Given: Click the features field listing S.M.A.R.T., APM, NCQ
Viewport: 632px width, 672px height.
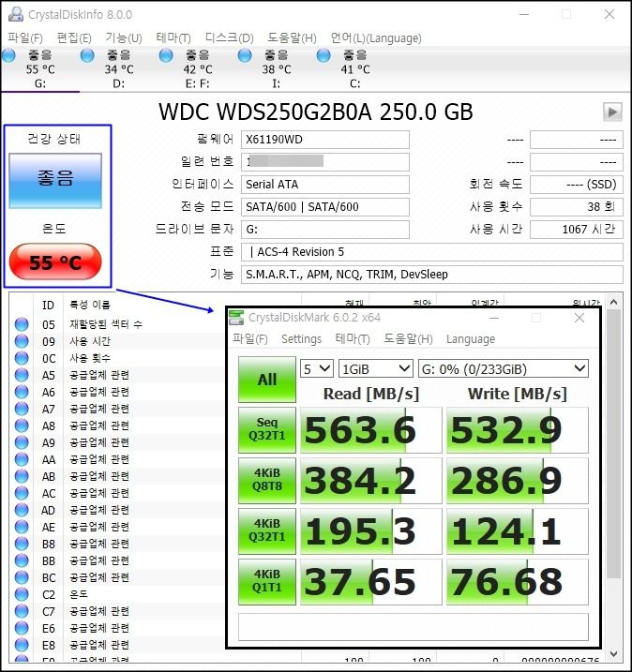Looking at the screenshot, I should 431,275.
